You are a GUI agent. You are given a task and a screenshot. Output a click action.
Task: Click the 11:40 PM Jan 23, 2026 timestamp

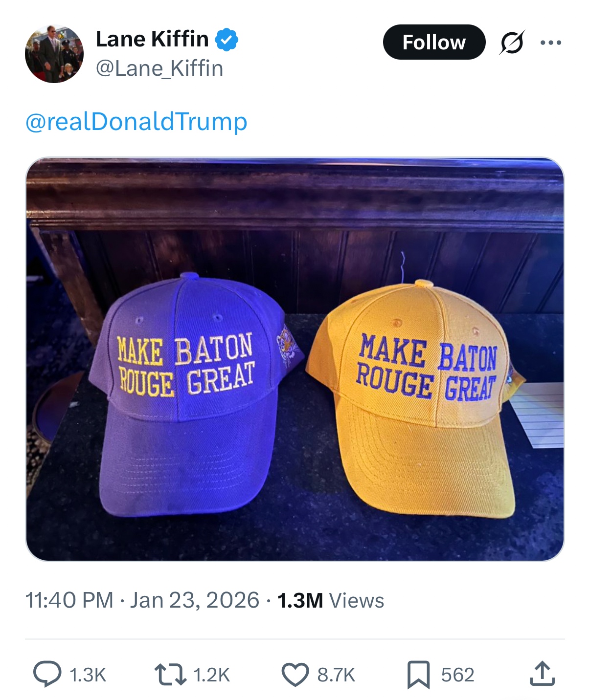pos(142,600)
